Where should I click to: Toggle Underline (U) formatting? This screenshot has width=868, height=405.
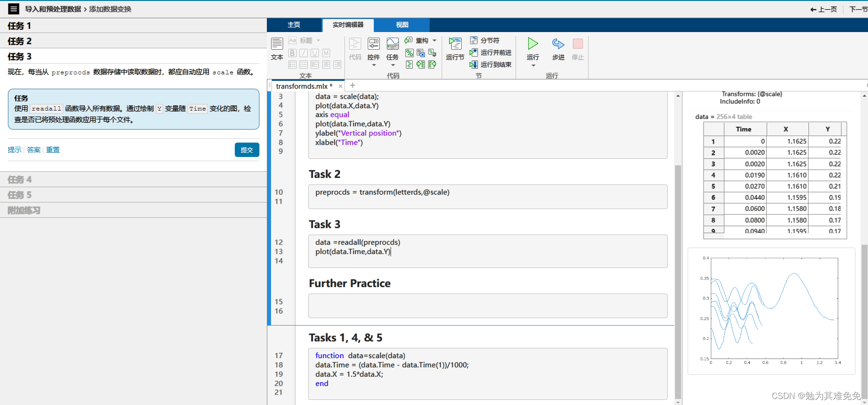pyautogui.click(x=315, y=53)
